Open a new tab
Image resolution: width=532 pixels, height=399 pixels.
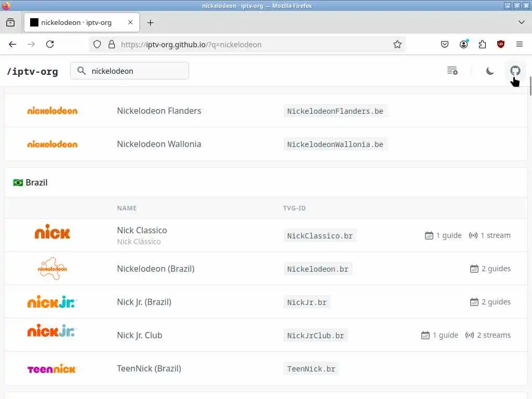point(150,23)
